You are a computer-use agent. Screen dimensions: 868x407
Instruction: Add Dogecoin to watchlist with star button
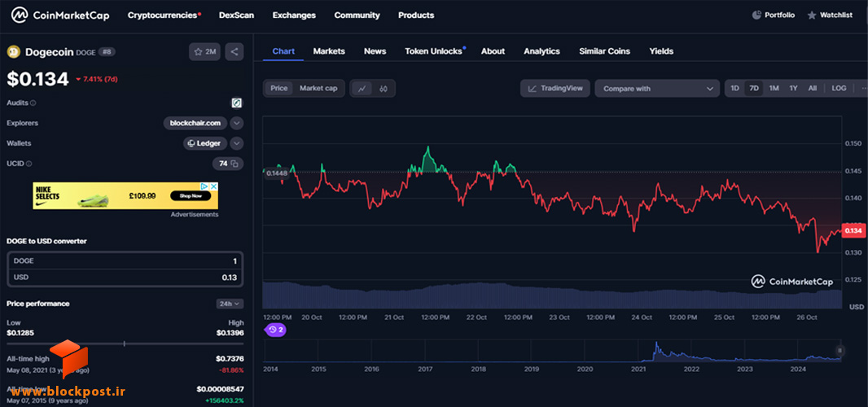205,52
